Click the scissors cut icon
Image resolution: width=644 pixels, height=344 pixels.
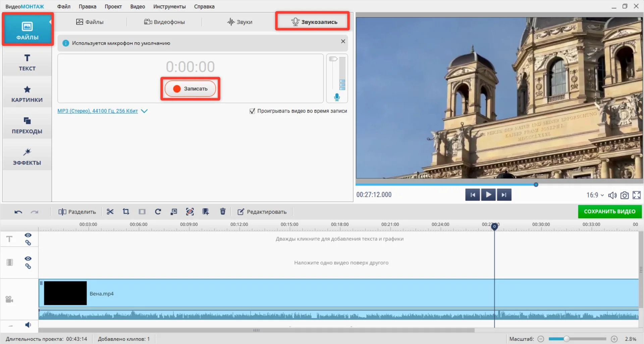[110, 212]
